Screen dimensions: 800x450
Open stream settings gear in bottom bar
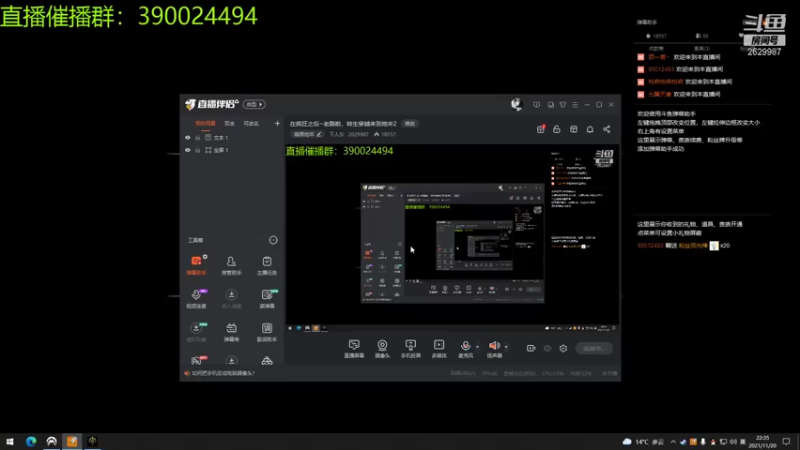click(x=563, y=348)
